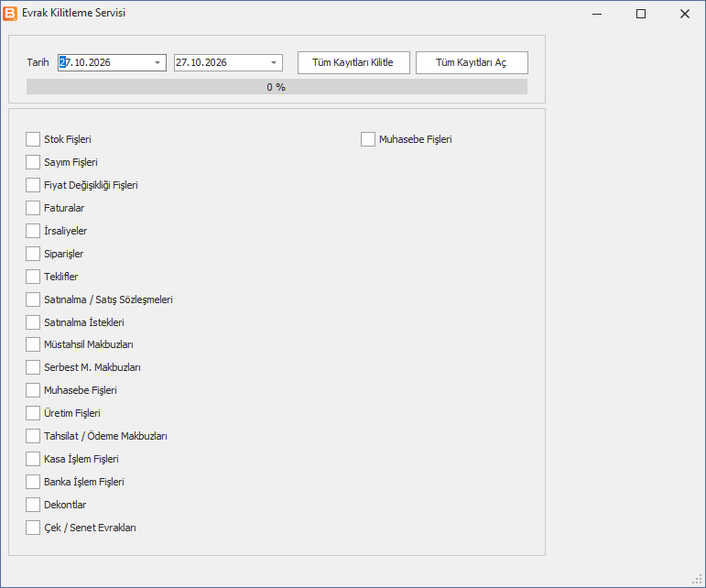Image resolution: width=706 pixels, height=588 pixels.
Task: Toggle the Faturalar checkbox
Action: click(33, 208)
